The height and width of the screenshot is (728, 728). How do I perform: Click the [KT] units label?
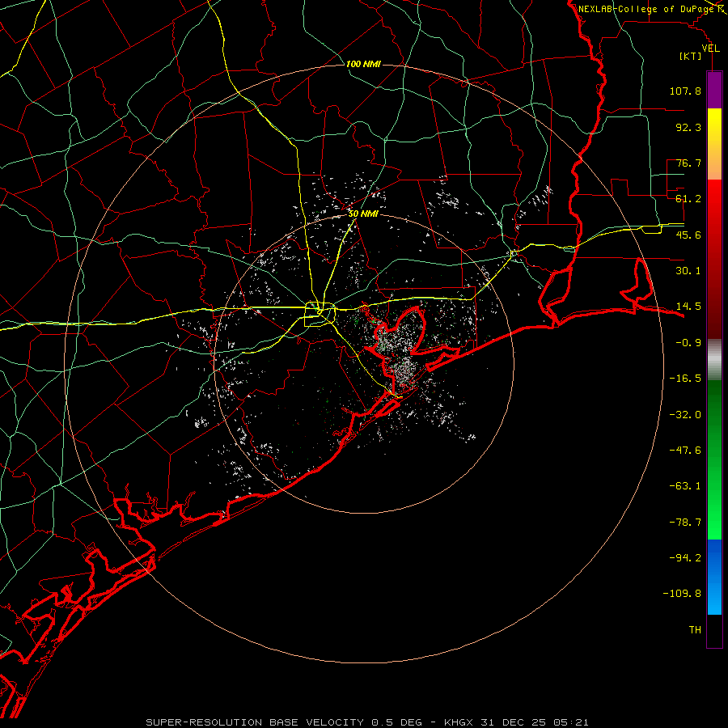tap(690, 57)
